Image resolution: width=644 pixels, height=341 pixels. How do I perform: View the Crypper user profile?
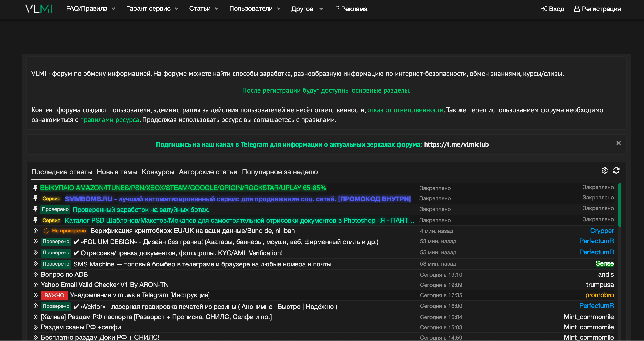click(x=602, y=231)
